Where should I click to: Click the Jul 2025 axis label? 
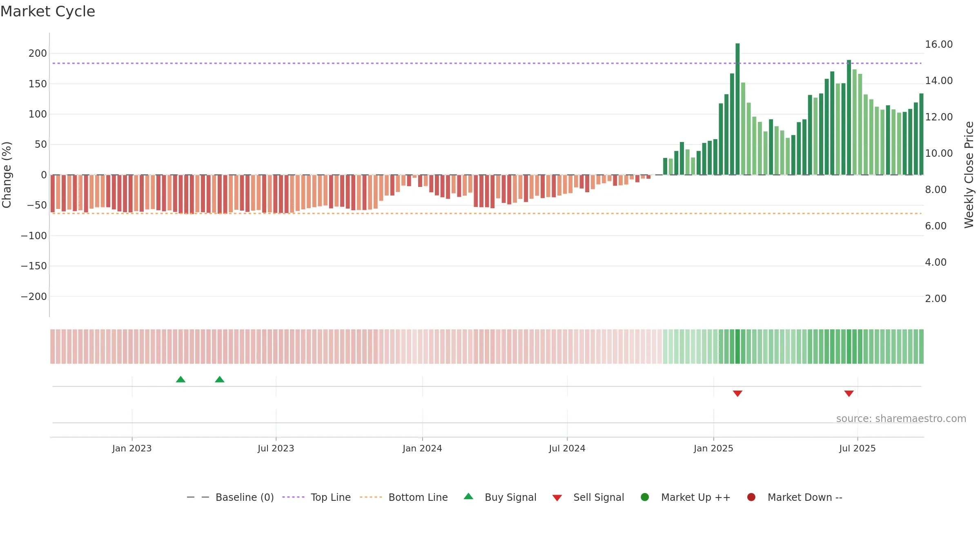point(857,448)
